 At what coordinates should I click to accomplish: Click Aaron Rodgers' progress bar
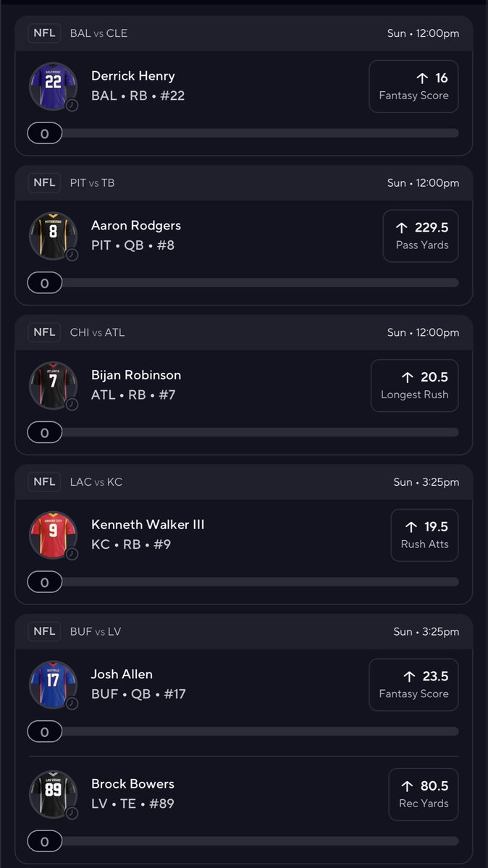pyautogui.click(x=243, y=283)
